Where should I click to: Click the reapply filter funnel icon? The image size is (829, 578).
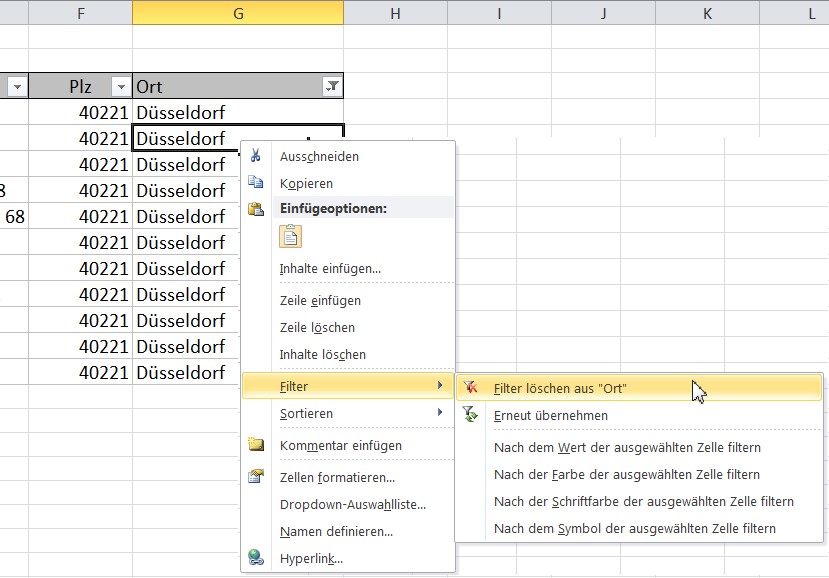coord(470,415)
